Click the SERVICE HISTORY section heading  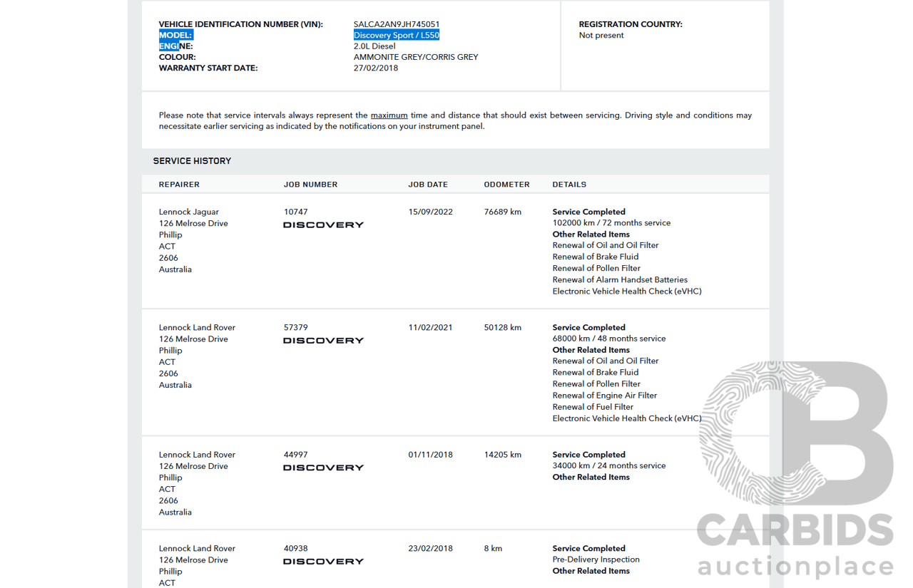(192, 161)
